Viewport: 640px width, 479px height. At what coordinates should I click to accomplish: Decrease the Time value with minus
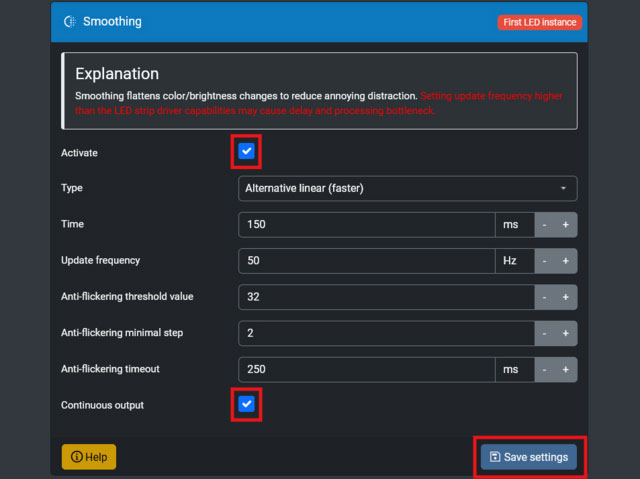(545, 225)
